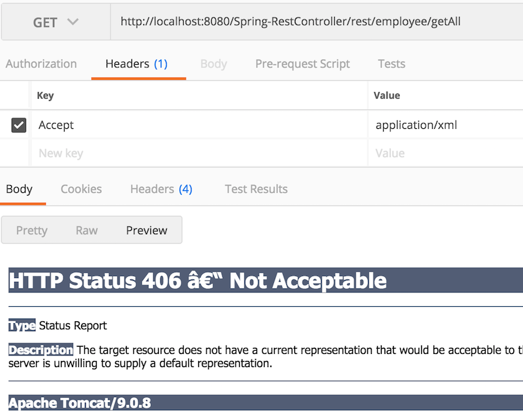This screenshot has height=420, width=523.
Task: Select the Preview response view
Action: (x=146, y=230)
